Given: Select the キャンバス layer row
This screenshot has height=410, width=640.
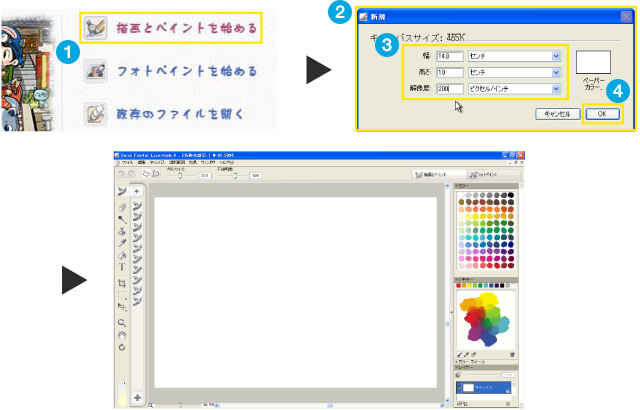Looking at the screenshot, I should 484,387.
